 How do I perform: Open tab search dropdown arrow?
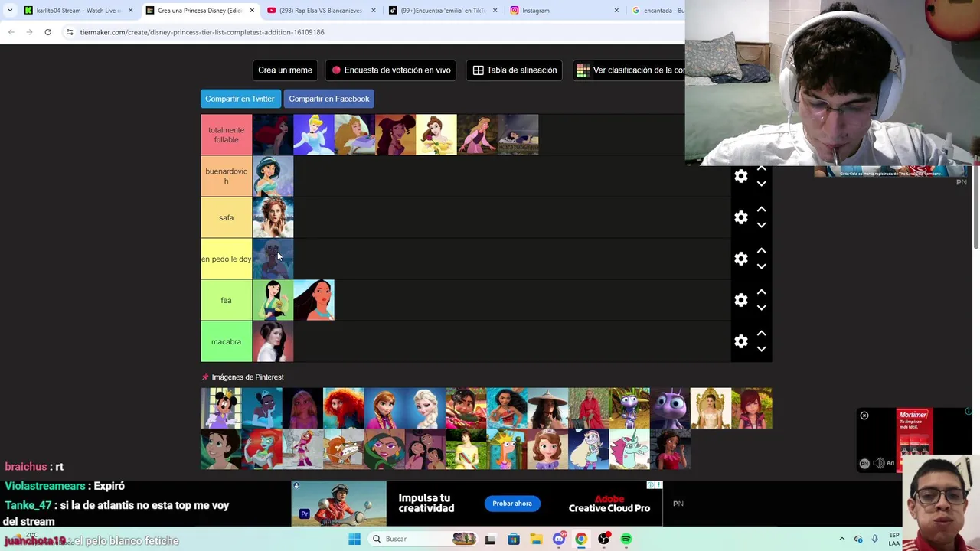click(x=9, y=11)
